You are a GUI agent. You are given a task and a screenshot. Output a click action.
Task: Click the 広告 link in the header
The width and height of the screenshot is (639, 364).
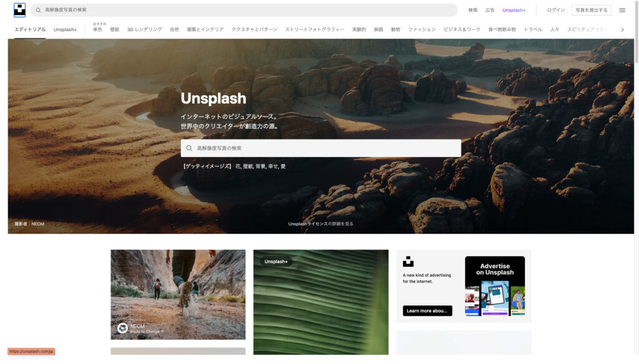(490, 10)
